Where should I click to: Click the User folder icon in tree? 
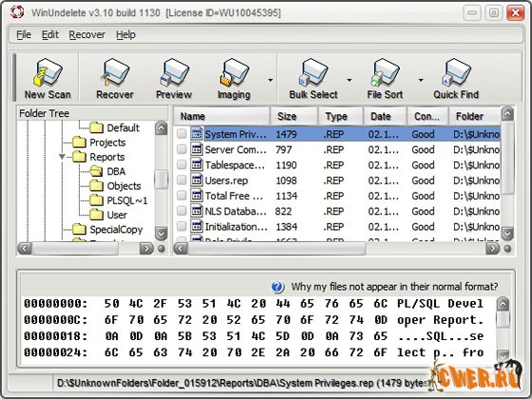pos(96,215)
